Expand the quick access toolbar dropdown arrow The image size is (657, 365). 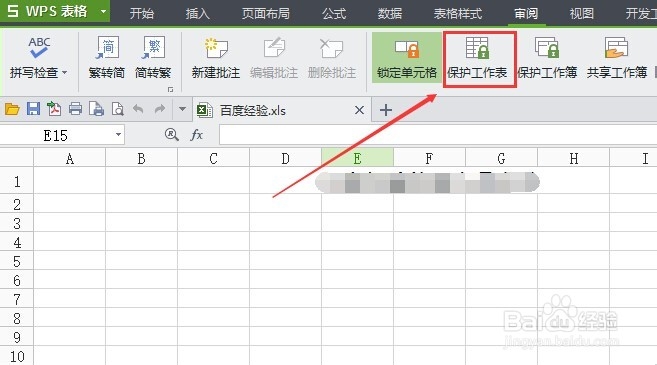(182, 109)
